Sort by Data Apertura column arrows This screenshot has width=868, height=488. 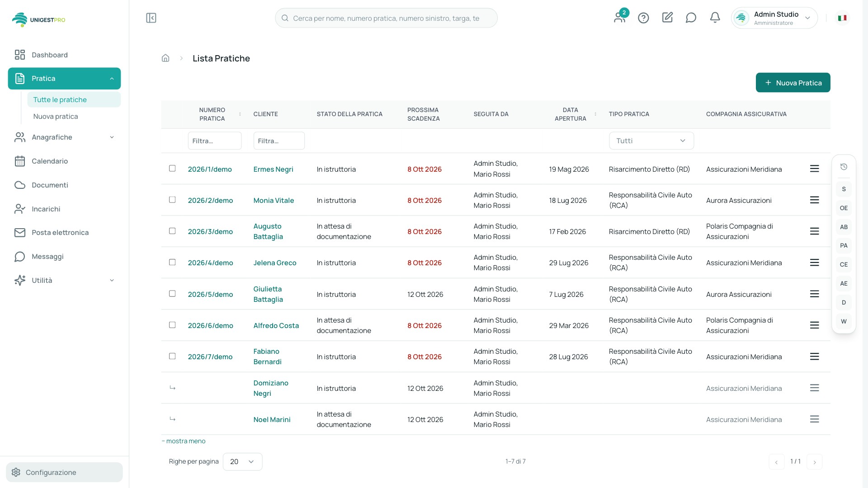point(595,114)
